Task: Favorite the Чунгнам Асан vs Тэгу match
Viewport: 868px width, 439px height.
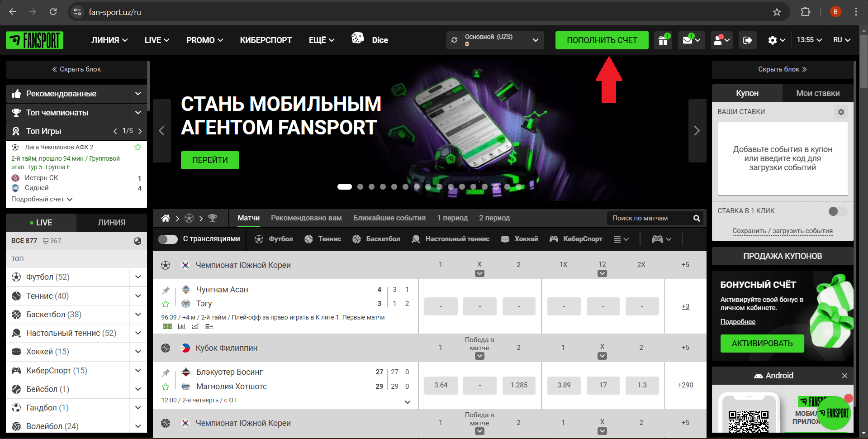Action: tap(166, 304)
